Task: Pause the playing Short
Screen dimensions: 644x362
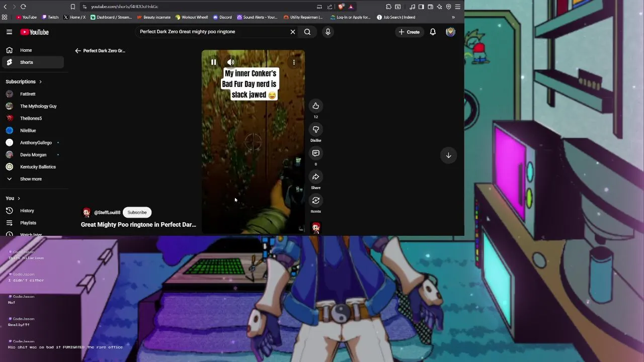Action: pos(213,62)
